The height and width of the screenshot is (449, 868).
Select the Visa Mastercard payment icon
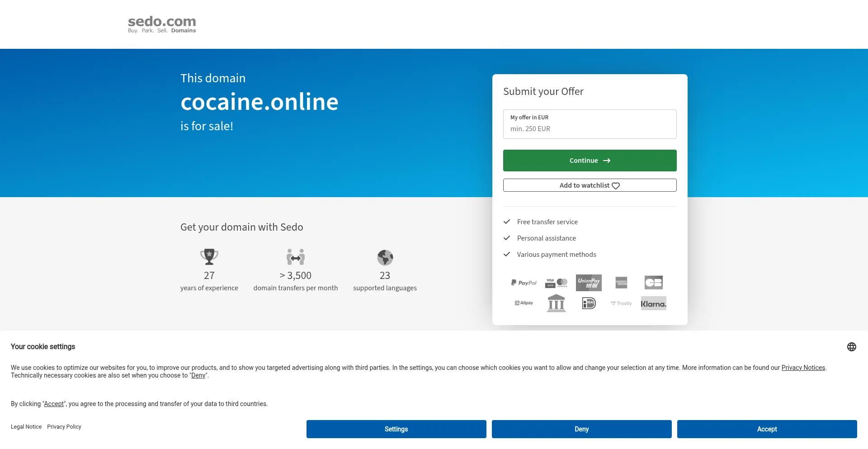[x=556, y=282]
